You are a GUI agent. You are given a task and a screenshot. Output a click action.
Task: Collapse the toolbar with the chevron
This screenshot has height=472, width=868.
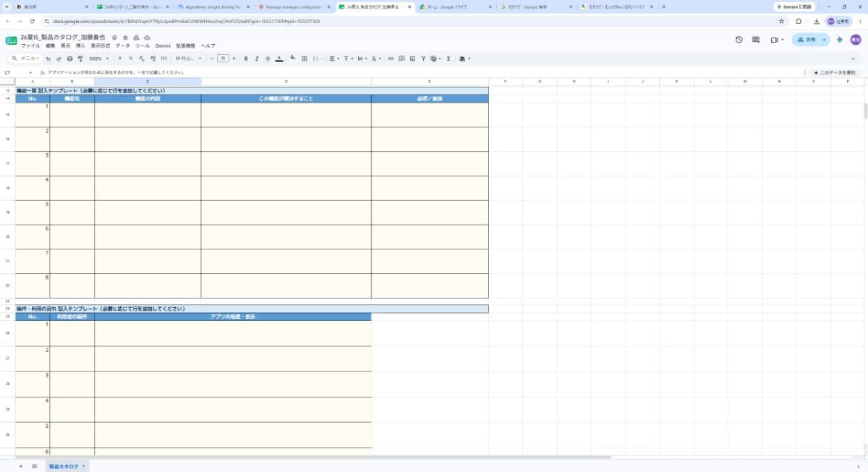(x=852, y=59)
